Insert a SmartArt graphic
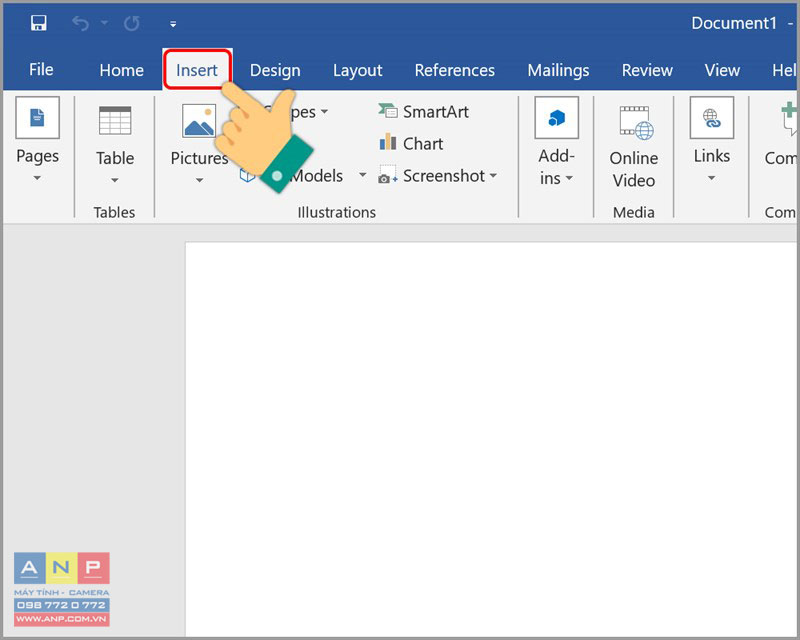 [423, 111]
